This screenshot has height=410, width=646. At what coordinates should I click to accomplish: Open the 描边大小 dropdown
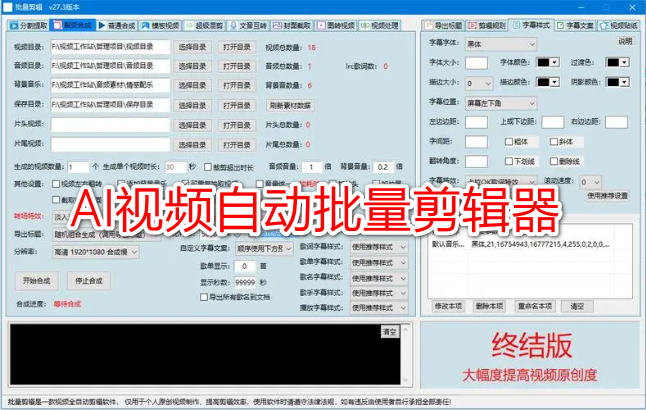tap(479, 84)
